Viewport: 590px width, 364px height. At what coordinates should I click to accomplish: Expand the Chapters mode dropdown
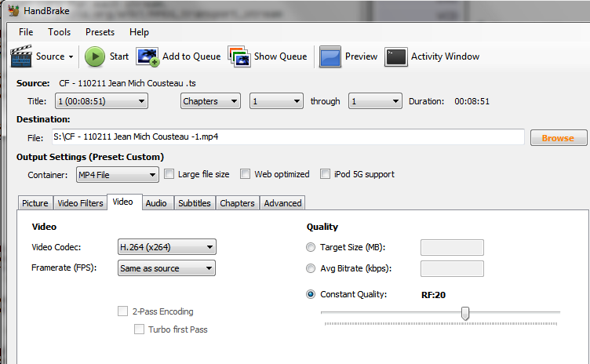211,101
